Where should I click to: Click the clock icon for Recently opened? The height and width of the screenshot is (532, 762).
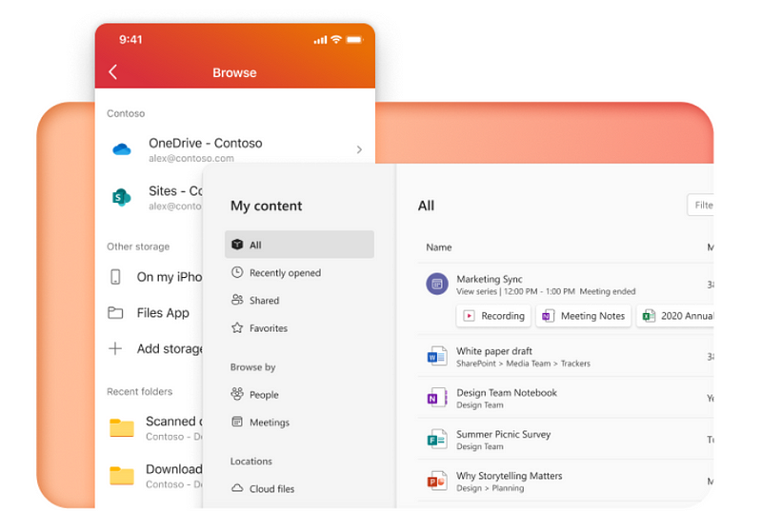click(237, 272)
